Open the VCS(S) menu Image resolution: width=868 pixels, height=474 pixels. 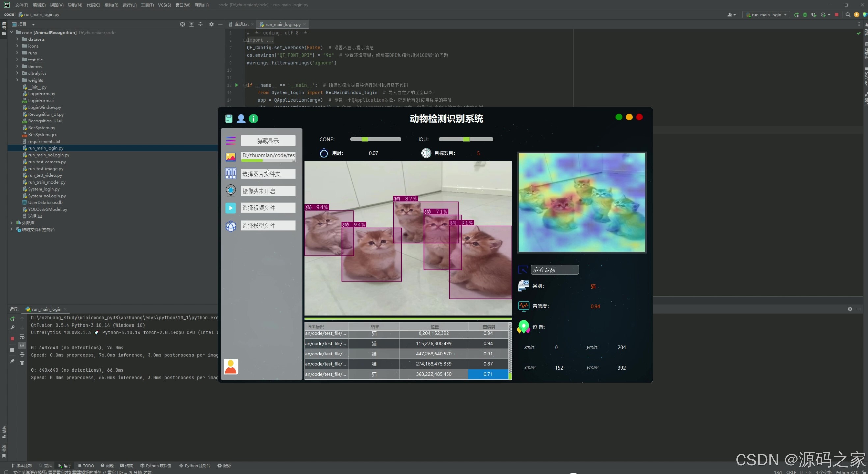tap(164, 5)
